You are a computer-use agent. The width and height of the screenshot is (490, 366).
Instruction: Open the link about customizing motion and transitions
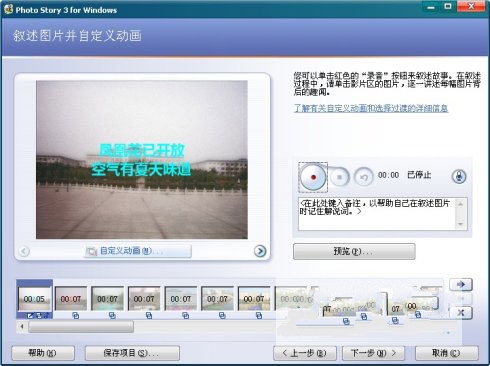click(x=371, y=108)
